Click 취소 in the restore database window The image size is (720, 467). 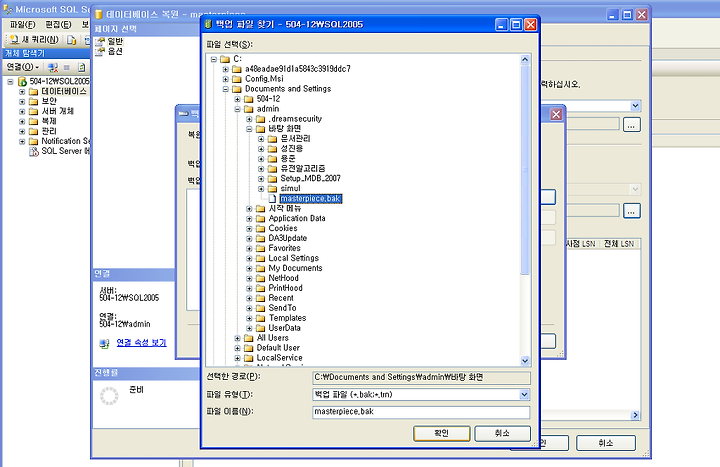pos(606,443)
